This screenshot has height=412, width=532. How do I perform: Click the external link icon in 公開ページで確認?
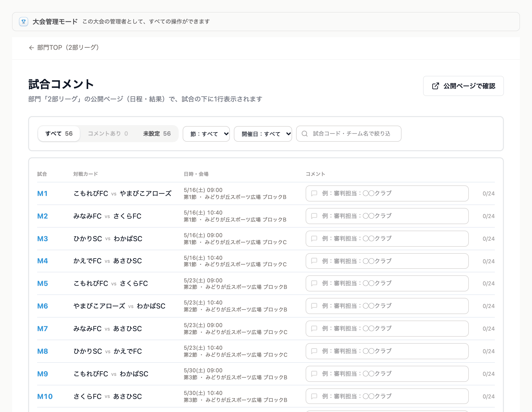coord(435,86)
